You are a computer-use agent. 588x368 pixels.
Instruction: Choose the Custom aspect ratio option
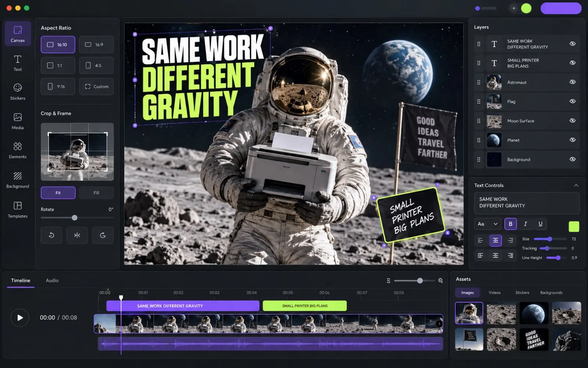(x=96, y=86)
